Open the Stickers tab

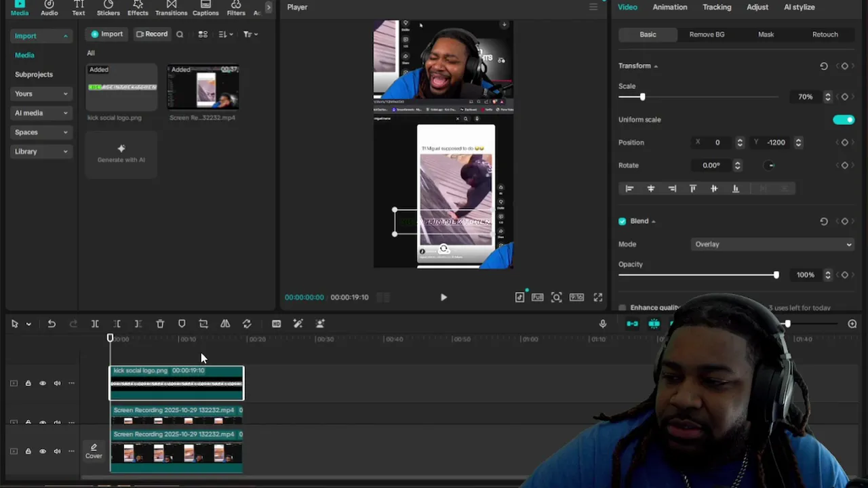click(108, 8)
